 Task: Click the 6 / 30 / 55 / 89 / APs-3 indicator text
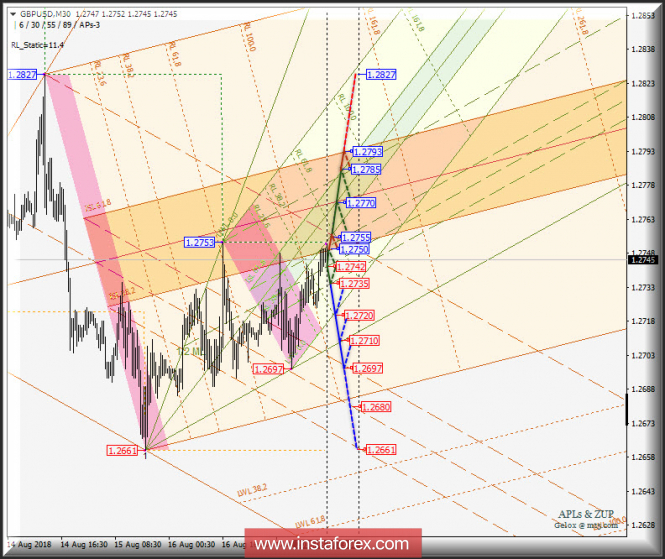59,25
